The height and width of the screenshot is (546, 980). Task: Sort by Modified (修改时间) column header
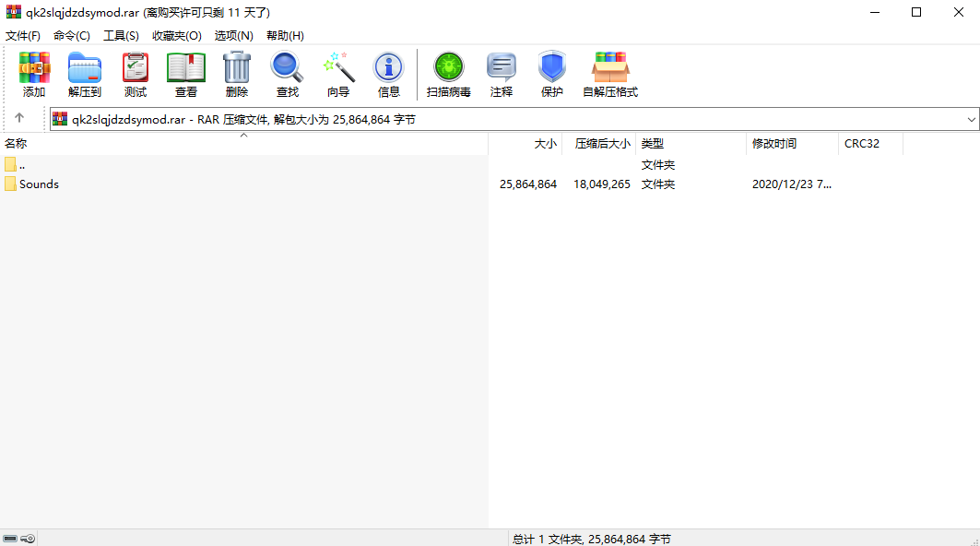(x=792, y=144)
